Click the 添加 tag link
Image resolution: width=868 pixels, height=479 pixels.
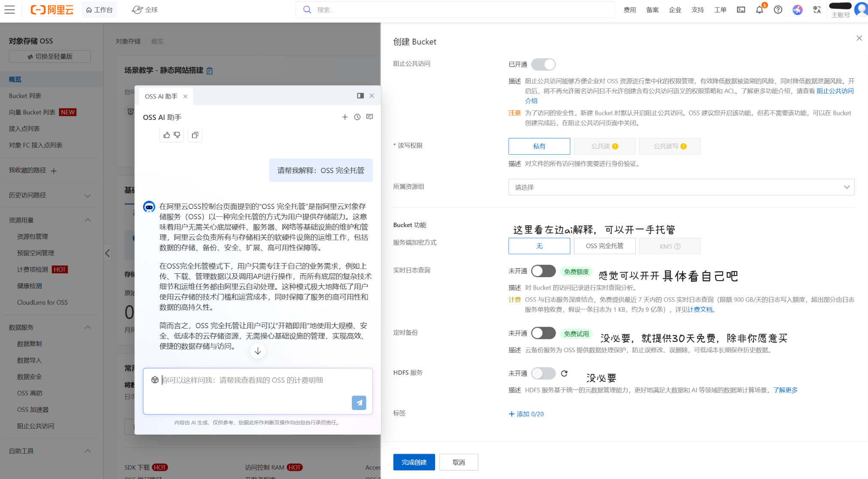click(526, 414)
